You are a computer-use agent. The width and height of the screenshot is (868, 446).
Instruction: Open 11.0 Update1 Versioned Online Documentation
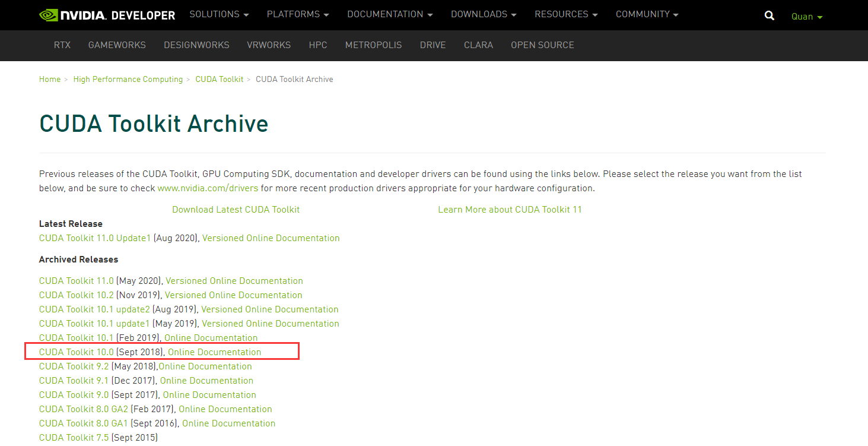click(x=271, y=238)
